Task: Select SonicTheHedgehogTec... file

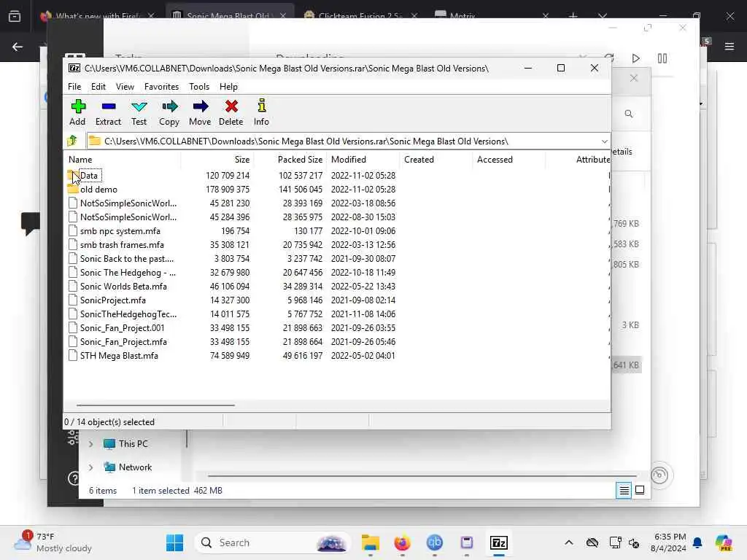Action: [128, 314]
